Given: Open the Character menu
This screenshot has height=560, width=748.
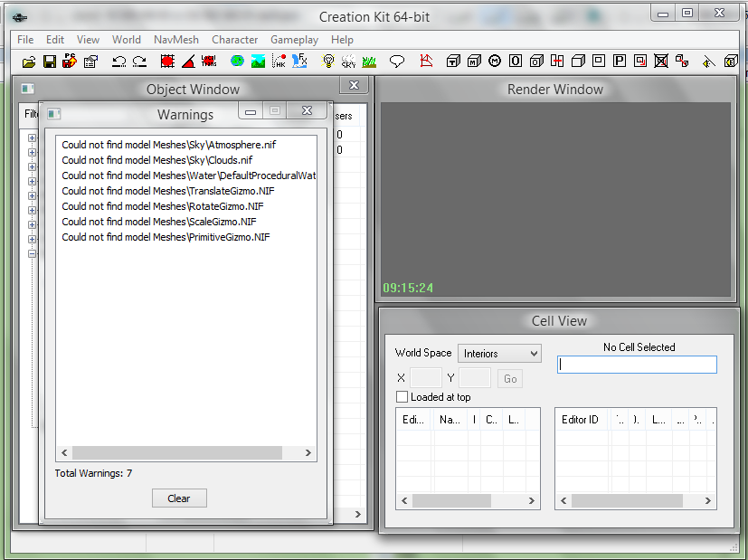Looking at the screenshot, I should [234, 40].
